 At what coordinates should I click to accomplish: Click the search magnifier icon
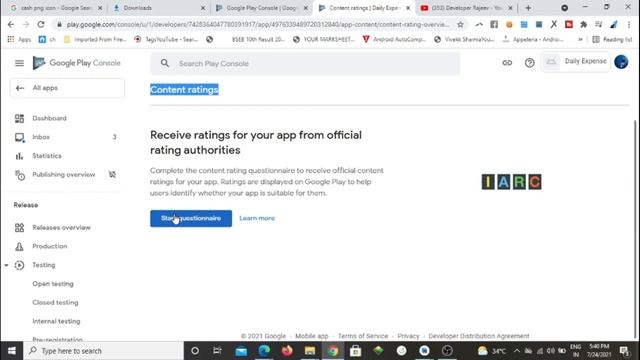click(x=164, y=63)
